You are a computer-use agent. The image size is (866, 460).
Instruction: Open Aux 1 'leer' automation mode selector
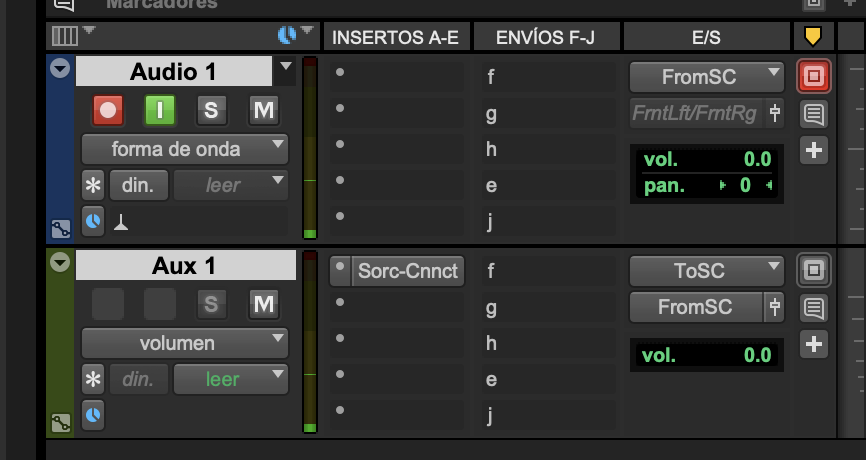coord(231,379)
